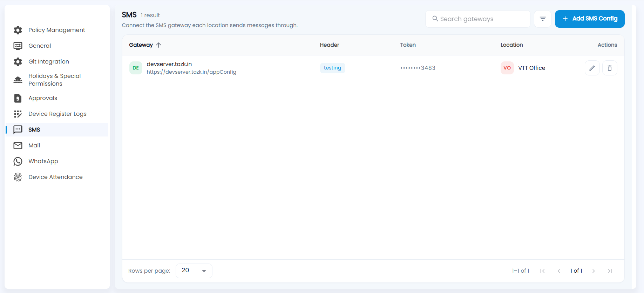Click the SMS chat bubble icon
Screen dimensions: 644x293
coord(18,130)
